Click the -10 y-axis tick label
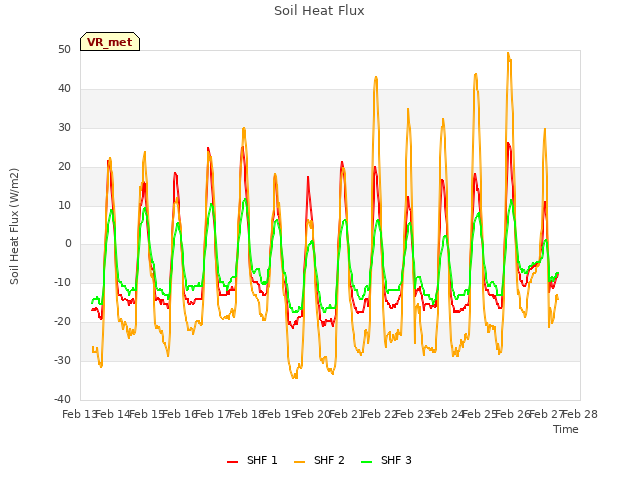The image size is (640, 480). click(x=62, y=282)
